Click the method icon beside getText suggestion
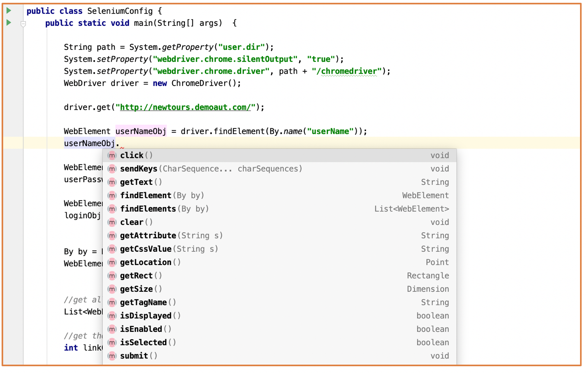The image size is (588, 373). coord(112,182)
